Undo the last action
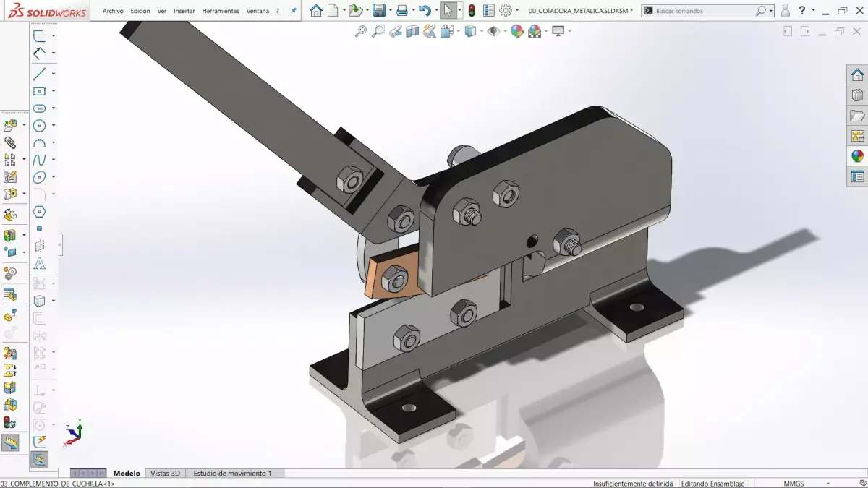Viewport: 868px width, 488px height. [425, 11]
